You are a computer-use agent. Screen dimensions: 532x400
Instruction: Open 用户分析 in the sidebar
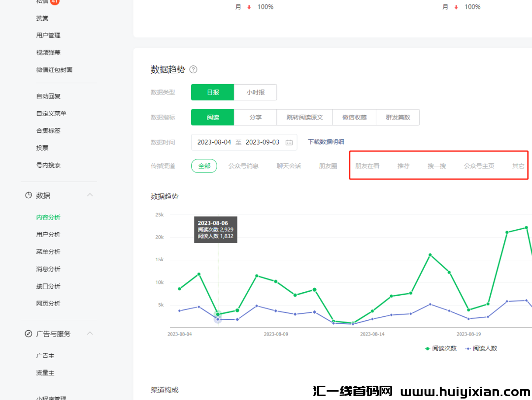click(48, 235)
